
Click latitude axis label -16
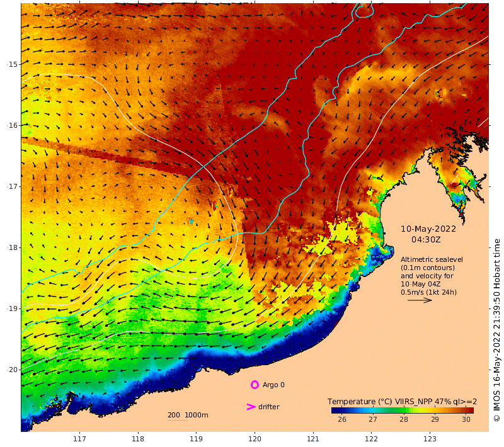[x=12, y=125]
